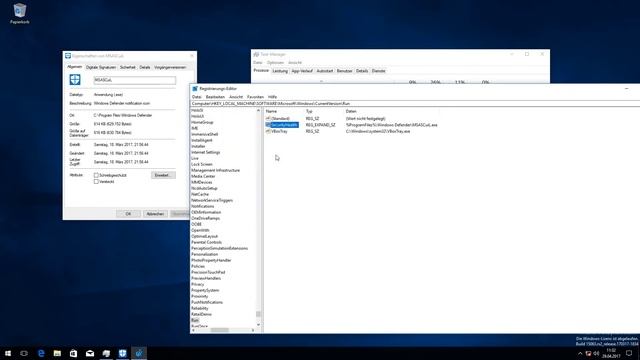This screenshot has height=360, width=640.
Task: Open the Ansicht menu in Registry Editor
Action: point(236,97)
